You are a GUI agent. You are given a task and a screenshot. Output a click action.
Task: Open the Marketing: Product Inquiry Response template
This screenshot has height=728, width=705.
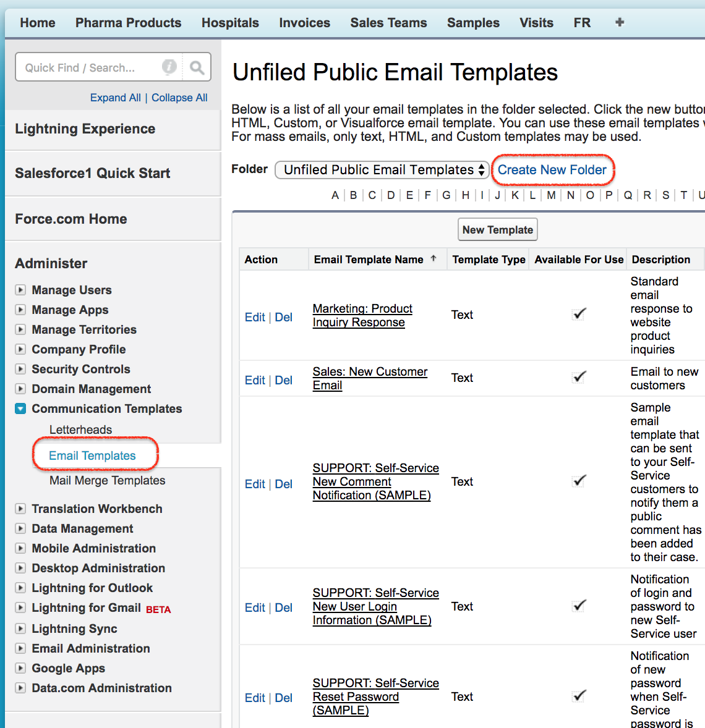[362, 315]
